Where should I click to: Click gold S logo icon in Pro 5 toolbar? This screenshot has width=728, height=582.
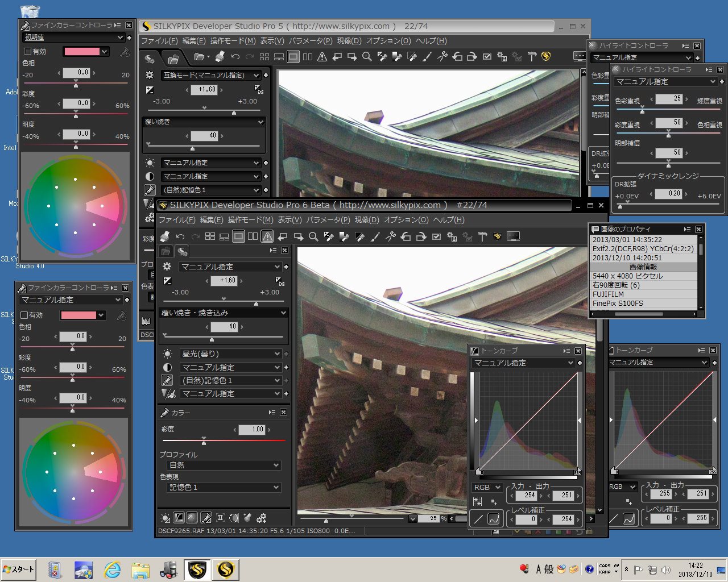[546, 56]
